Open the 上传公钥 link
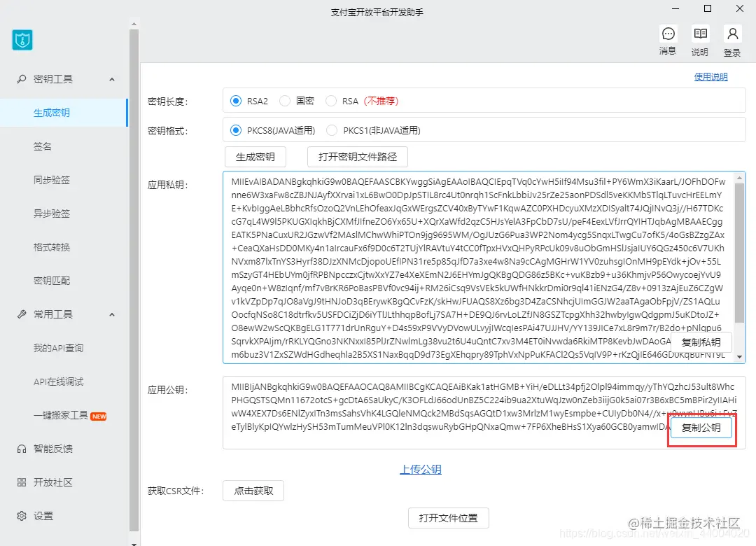This screenshot has width=756, height=546. tap(421, 469)
